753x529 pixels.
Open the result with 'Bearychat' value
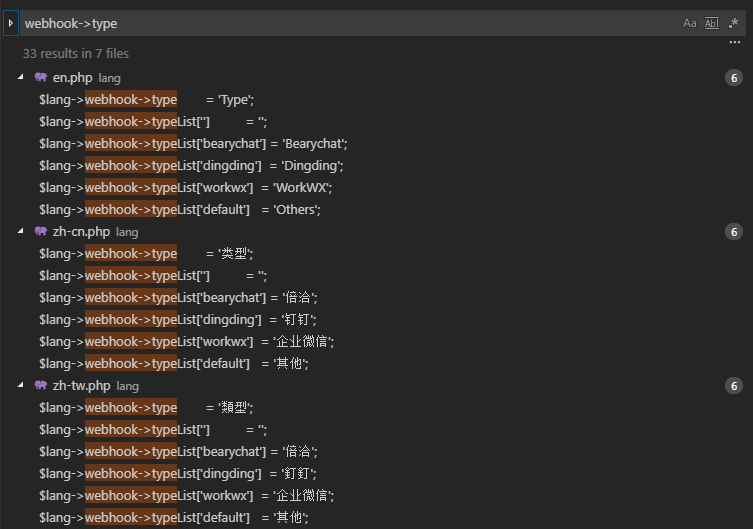click(x=193, y=144)
